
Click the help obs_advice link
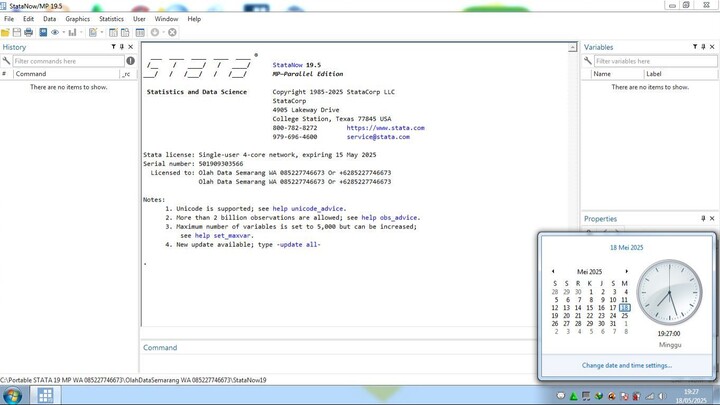389,218
